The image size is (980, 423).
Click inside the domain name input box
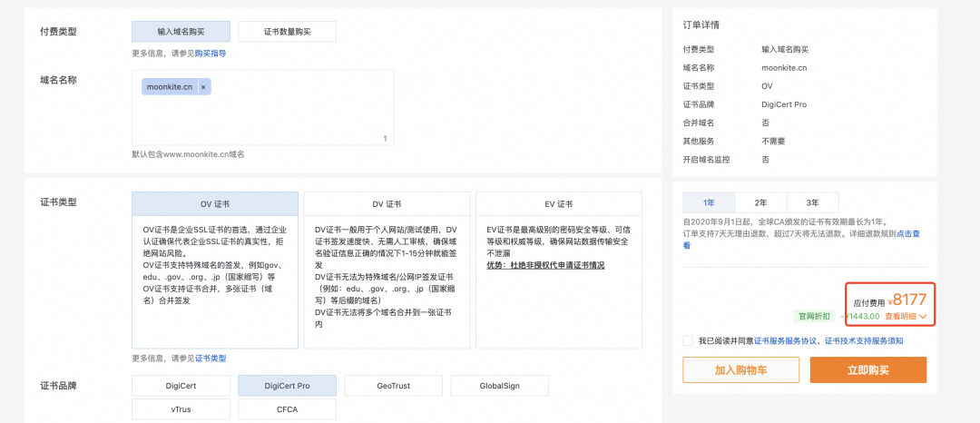click(262, 107)
